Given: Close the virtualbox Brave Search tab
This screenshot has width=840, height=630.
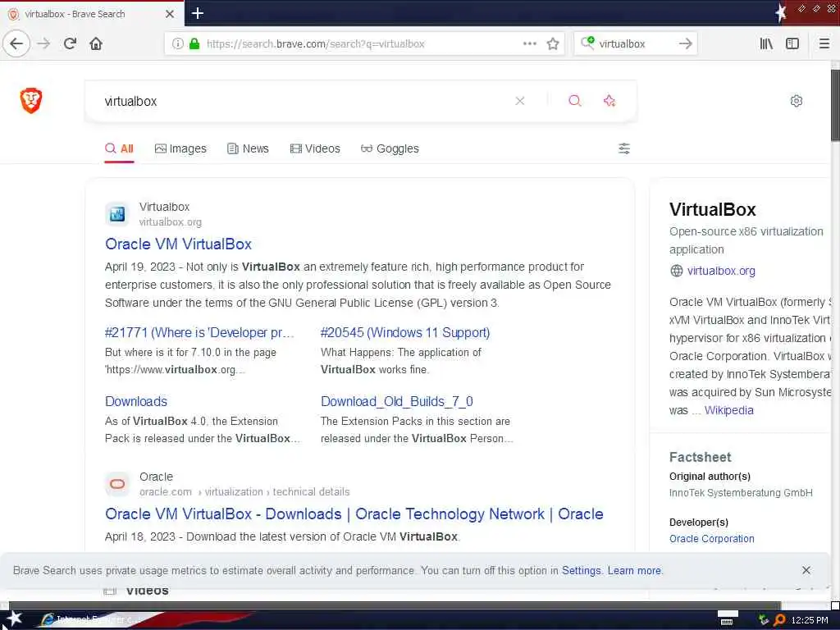Looking at the screenshot, I should click(170, 14).
